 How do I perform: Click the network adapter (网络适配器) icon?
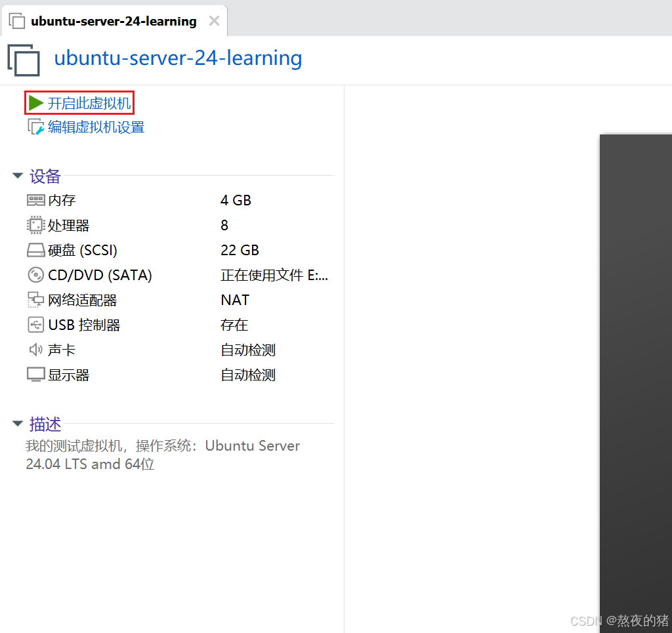35,300
